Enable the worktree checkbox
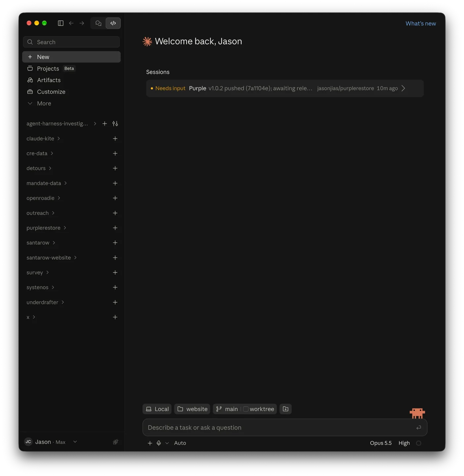The image size is (464, 476). (x=246, y=409)
